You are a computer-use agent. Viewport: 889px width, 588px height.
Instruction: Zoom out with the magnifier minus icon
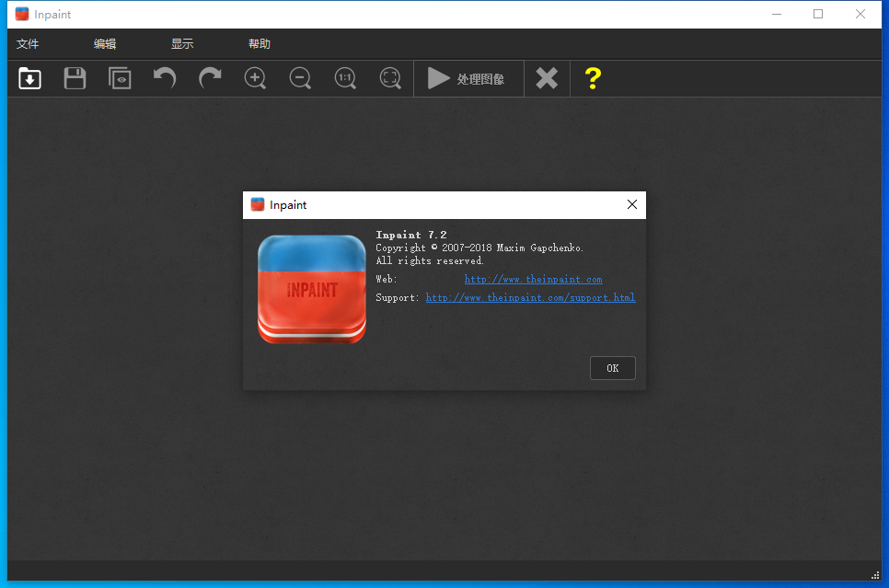pyautogui.click(x=300, y=78)
